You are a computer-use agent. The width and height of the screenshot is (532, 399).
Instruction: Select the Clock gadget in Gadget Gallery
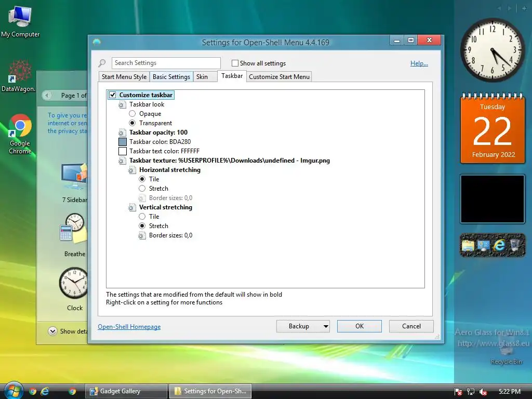coord(75,289)
